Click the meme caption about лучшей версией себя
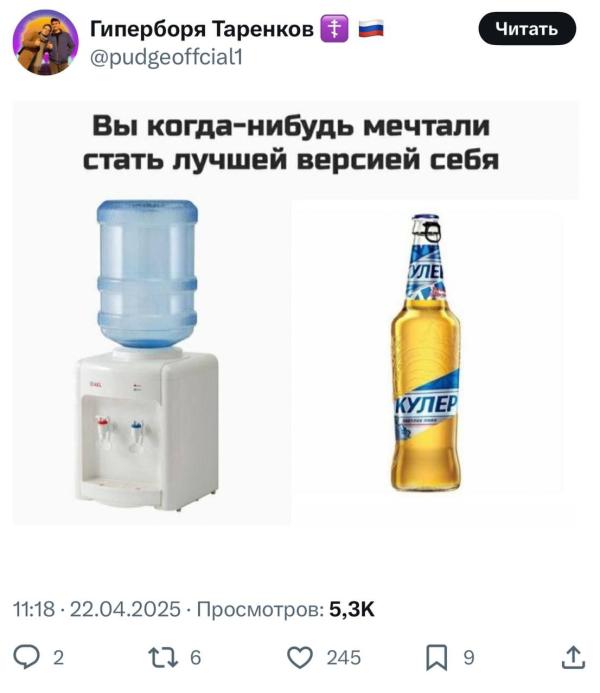This screenshot has height=693, width=600. point(291,143)
